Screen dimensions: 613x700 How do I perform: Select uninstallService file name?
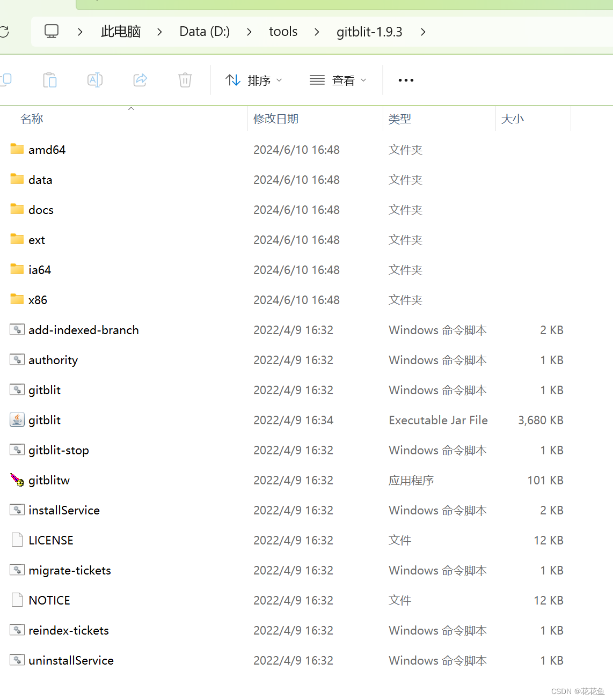click(x=71, y=660)
